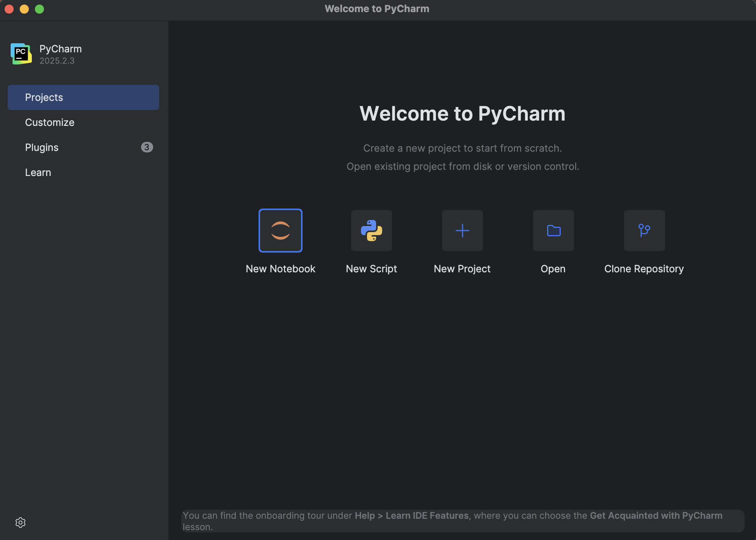
Task: Click the "Clone Repository" text label
Action: [x=644, y=269]
